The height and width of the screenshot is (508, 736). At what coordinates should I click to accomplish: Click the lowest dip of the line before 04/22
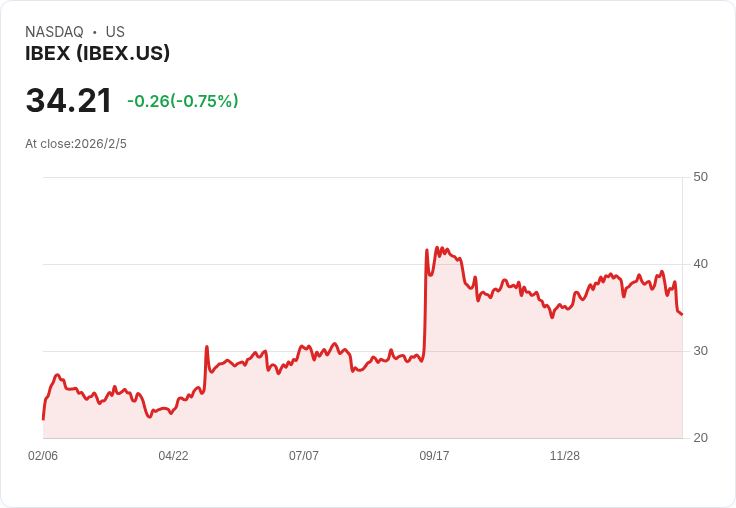click(149, 416)
